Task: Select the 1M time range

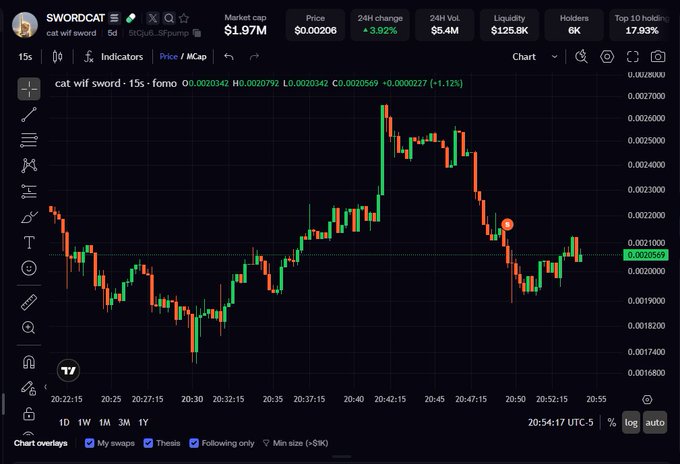Action: coord(105,422)
